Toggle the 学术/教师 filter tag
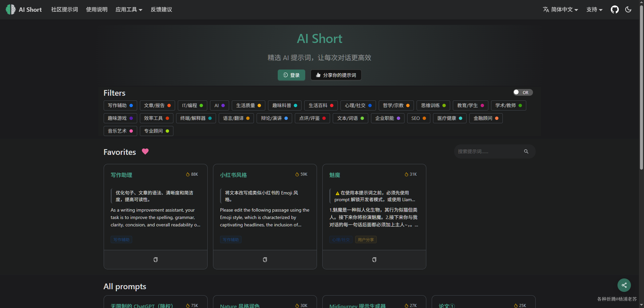 pos(508,105)
